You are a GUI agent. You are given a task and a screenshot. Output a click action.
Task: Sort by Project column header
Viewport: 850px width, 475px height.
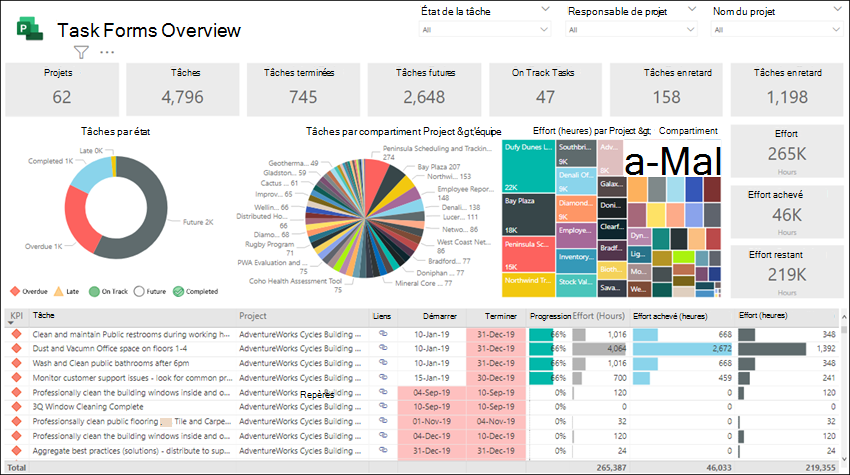253,316
